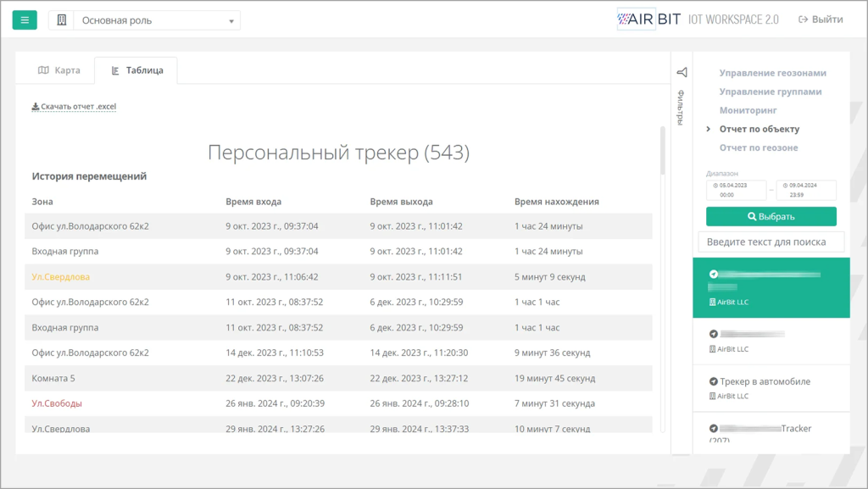Select the Таблица tab
This screenshot has height=489, width=868.
click(136, 70)
